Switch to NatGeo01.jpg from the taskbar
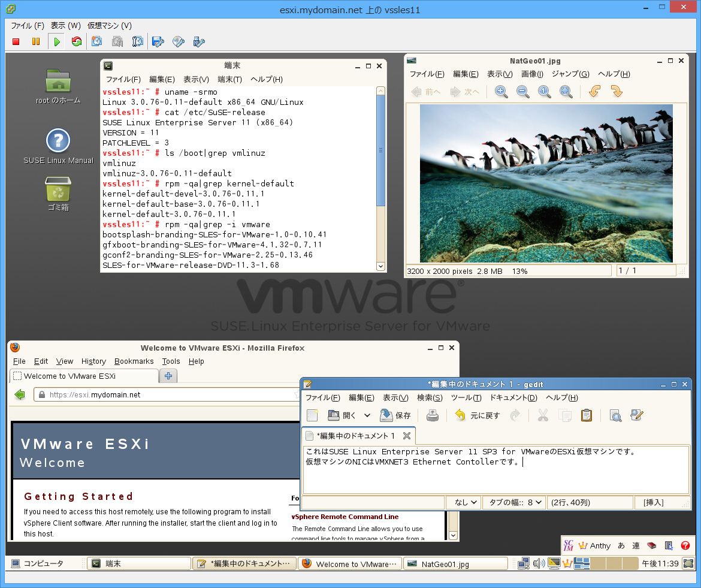This screenshot has height=588, width=701. 455,563
